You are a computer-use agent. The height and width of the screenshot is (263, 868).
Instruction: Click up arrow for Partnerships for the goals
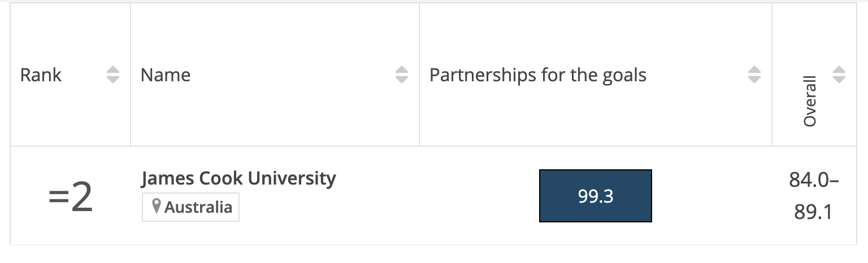754,71
